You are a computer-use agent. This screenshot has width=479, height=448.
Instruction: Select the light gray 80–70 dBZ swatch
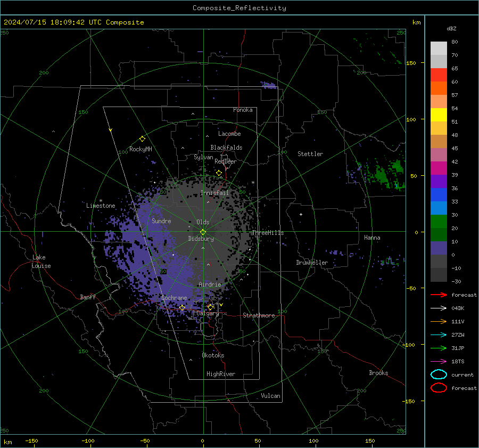[x=439, y=48]
